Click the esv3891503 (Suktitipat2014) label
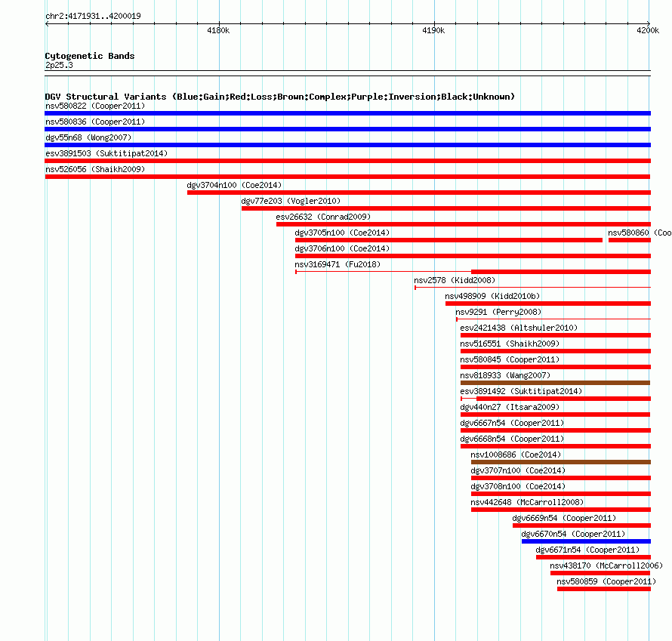672x641 pixels. 106,153
